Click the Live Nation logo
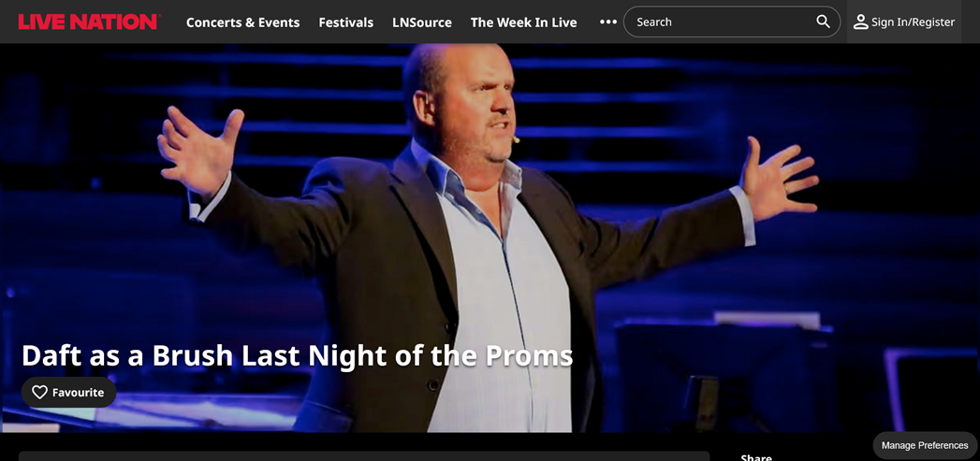The height and width of the screenshot is (461, 980). click(89, 22)
